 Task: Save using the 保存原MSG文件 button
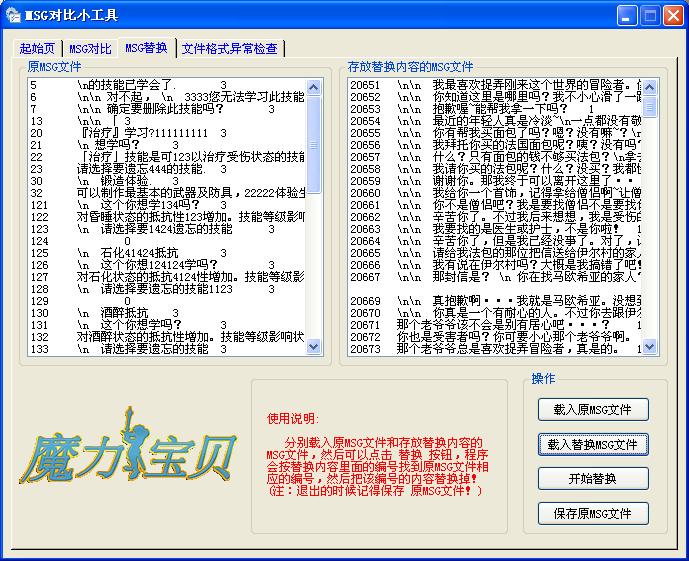coord(593,513)
